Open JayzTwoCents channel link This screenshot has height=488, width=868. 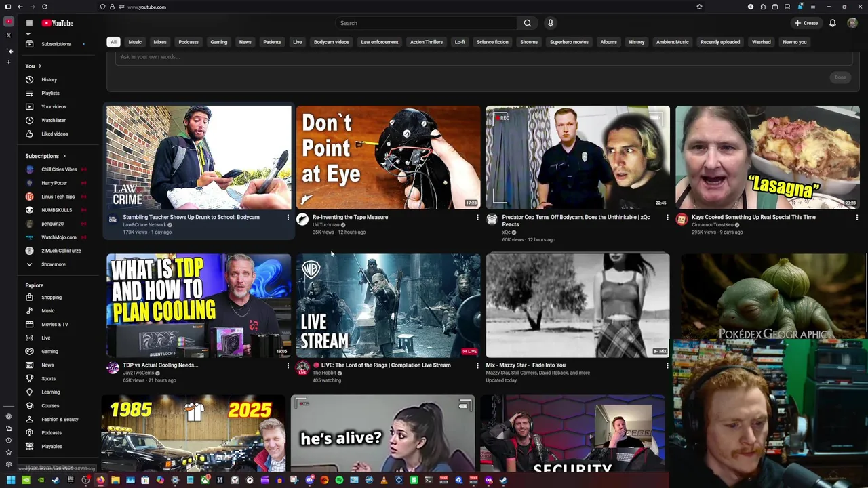tap(138, 373)
